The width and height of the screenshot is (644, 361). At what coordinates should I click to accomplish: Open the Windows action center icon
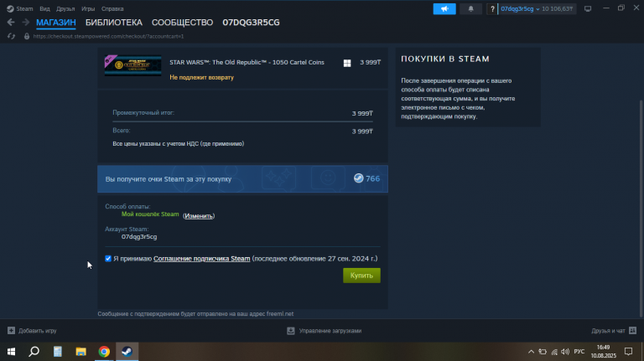coord(628,352)
